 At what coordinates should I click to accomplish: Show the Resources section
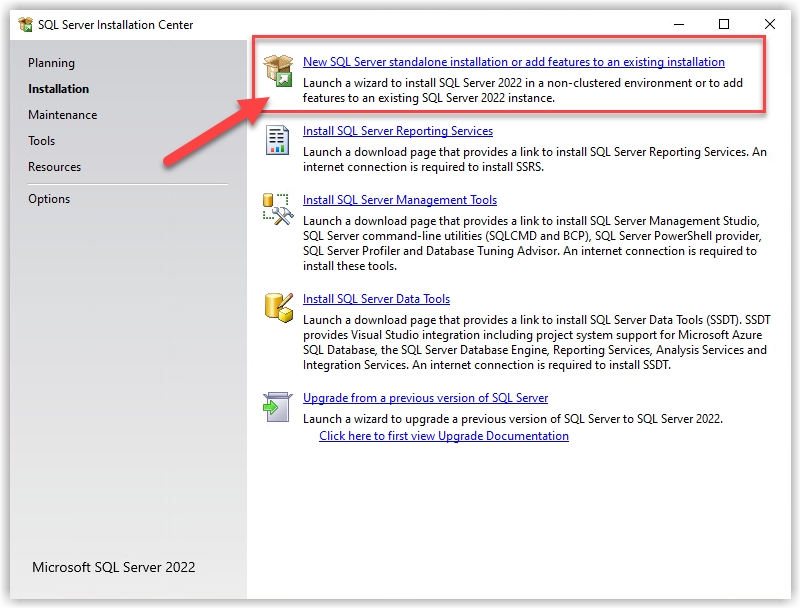pos(54,167)
